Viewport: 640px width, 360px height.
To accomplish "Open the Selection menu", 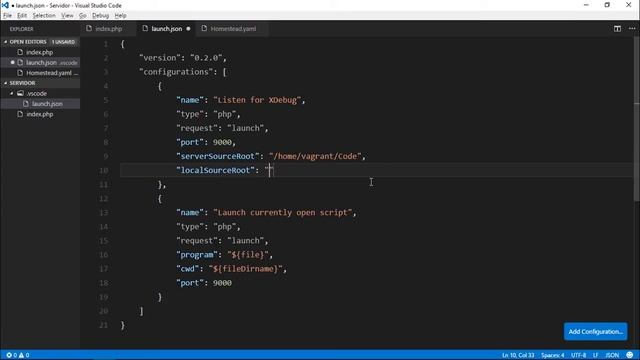I will coord(44,16).
